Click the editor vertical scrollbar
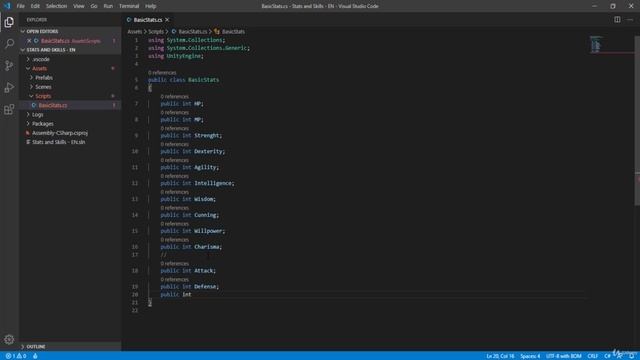 tap(637, 121)
